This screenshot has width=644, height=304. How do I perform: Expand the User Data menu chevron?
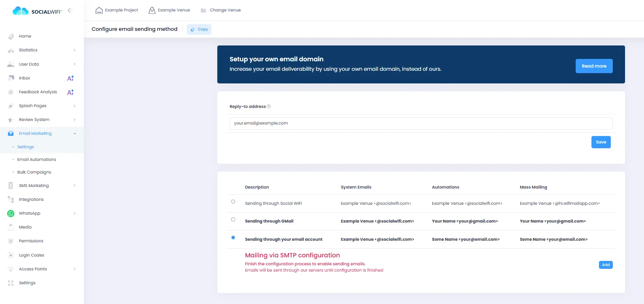[x=74, y=64]
